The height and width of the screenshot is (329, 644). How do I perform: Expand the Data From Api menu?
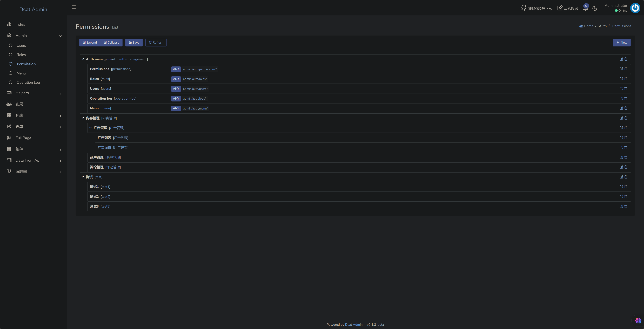pyautogui.click(x=33, y=160)
